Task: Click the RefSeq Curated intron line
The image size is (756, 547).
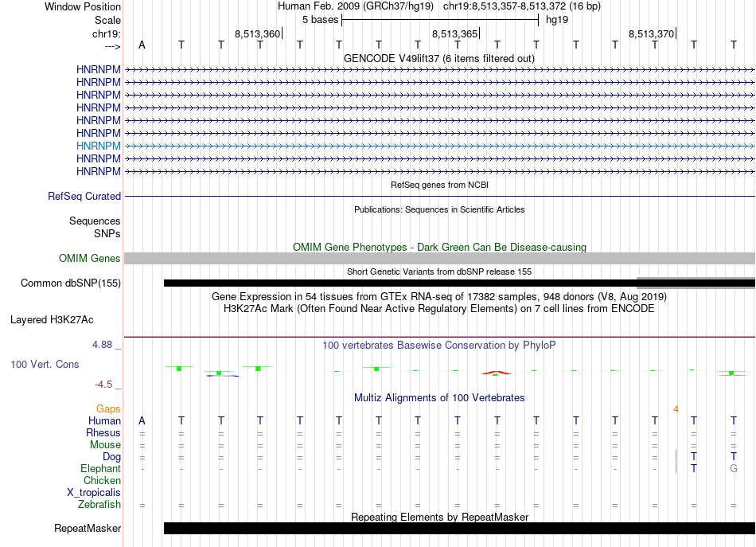Action: pos(440,197)
